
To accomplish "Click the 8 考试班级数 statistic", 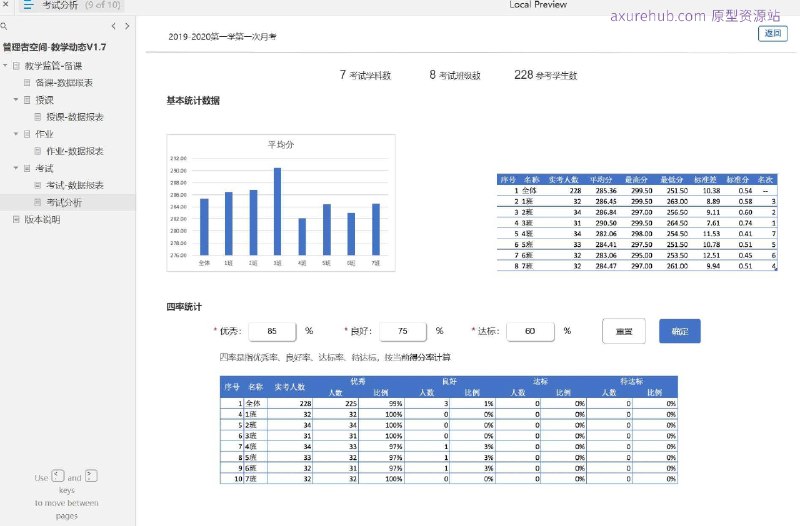I will click(x=455, y=75).
